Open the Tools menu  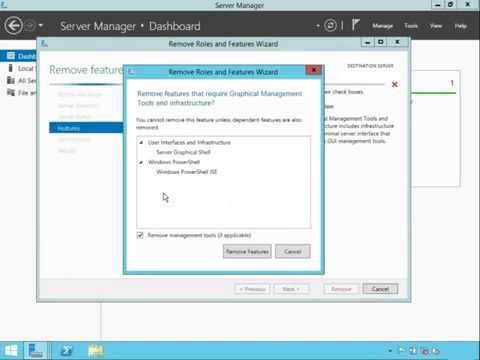coord(411,26)
